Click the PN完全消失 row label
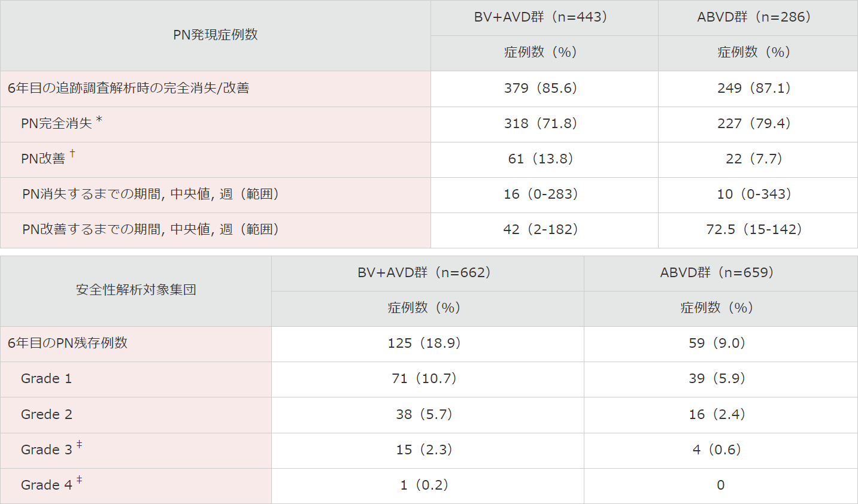The height and width of the screenshot is (504, 858). click(x=216, y=124)
